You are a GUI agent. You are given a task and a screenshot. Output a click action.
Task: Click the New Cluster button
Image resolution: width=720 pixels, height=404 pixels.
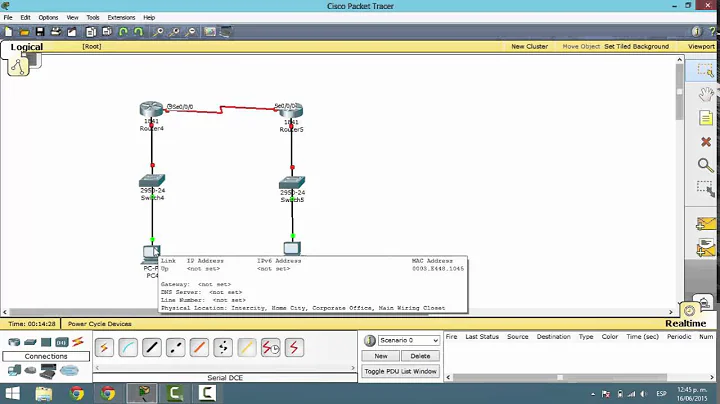pos(529,46)
